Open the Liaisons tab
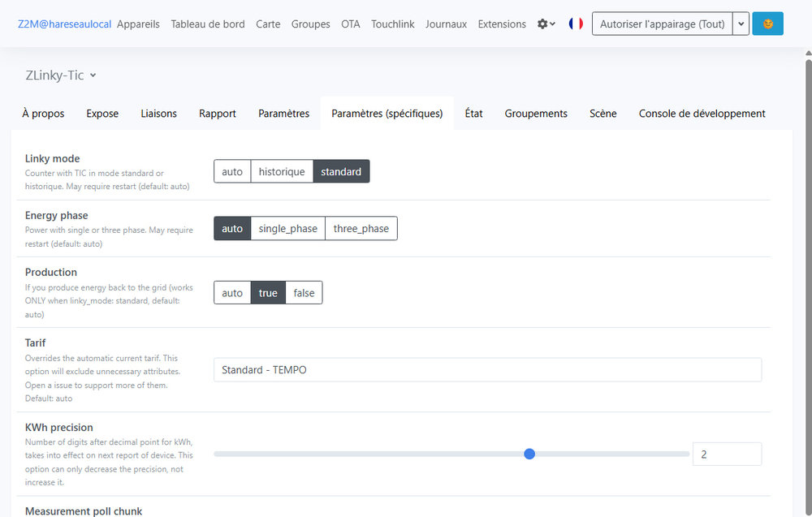This screenshot has height=517, width=812. point(158,114)
